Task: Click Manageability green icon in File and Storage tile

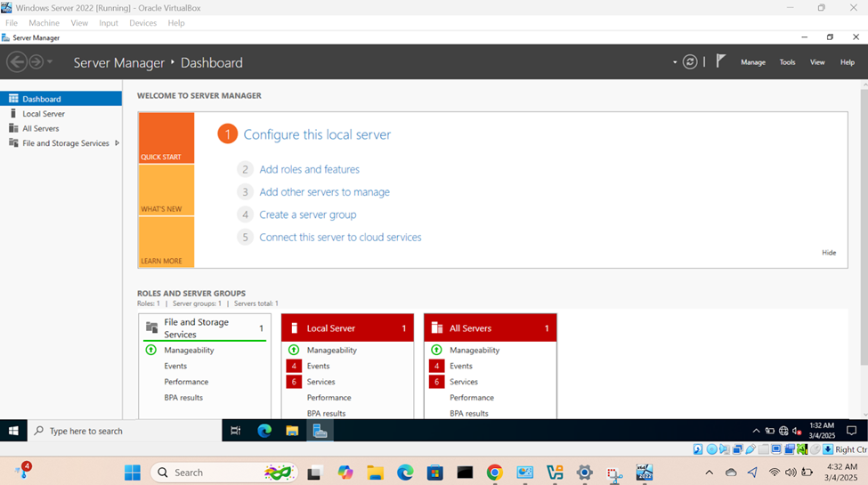Action: 151,350
